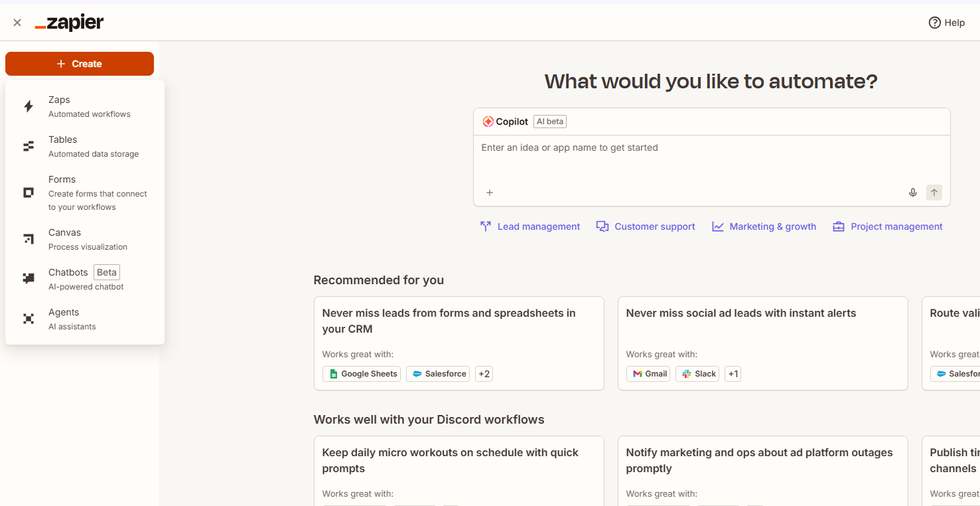Click the Canvas icon in Create menu
This screenshot has height=506, width=980.
point(29,239)
